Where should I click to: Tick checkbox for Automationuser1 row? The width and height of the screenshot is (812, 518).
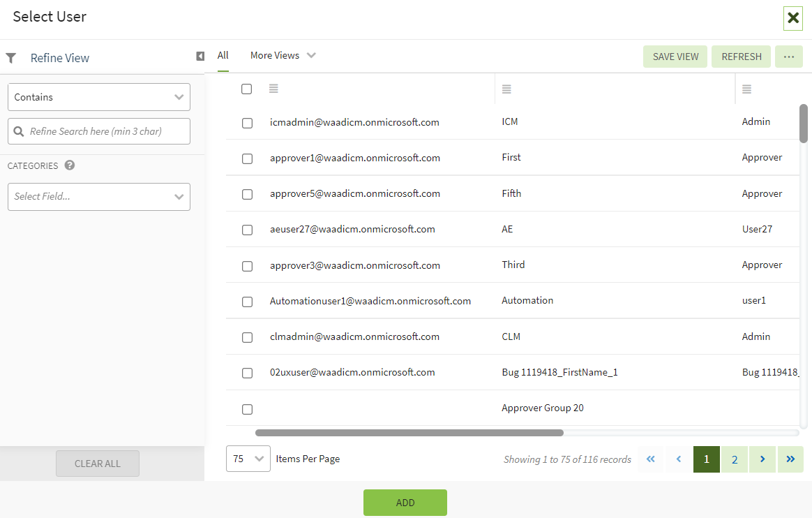(x=247, y=302)
